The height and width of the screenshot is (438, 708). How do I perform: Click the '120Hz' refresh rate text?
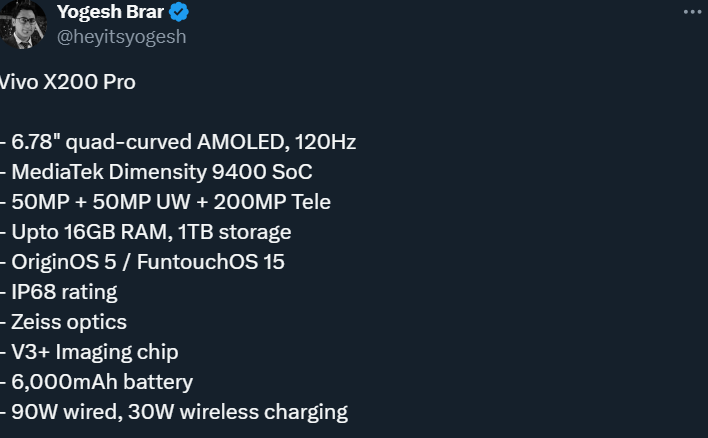click(x=326, y=142)
